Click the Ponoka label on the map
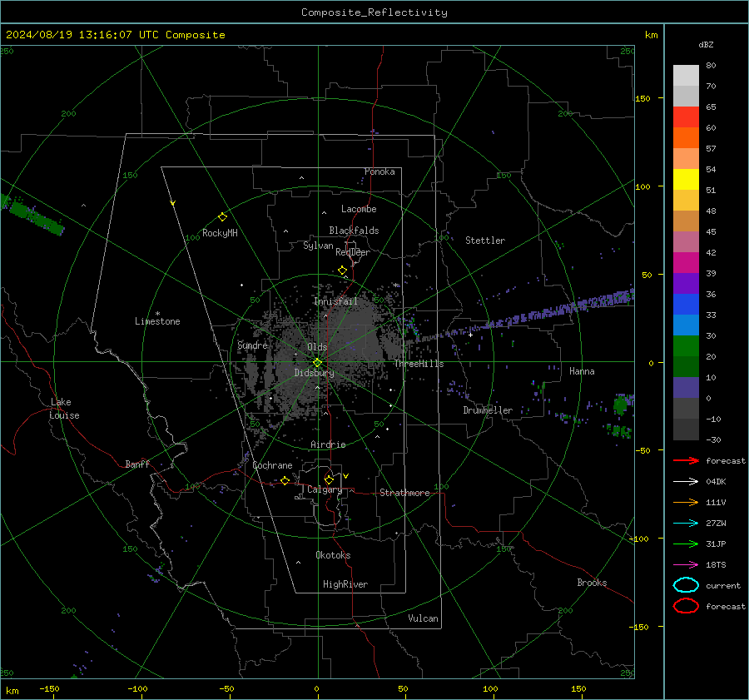Viewport: 749px width, 700px height. (379, 171)
